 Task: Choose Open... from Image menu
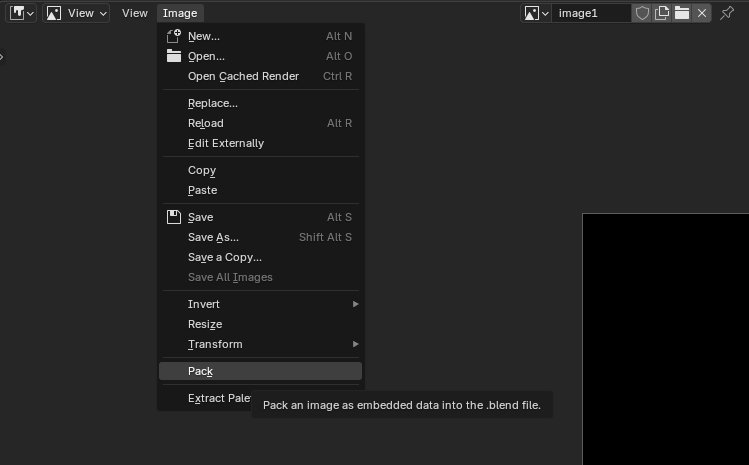click(260, 56)
